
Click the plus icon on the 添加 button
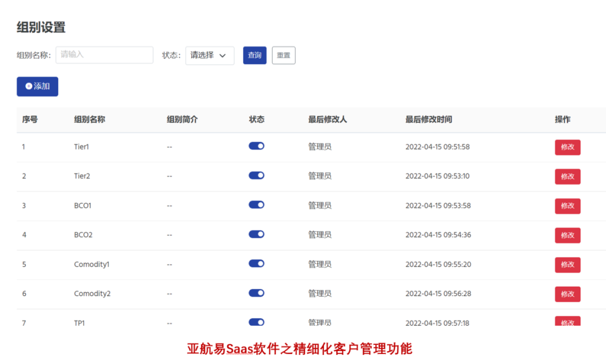(x=28, y=86)
